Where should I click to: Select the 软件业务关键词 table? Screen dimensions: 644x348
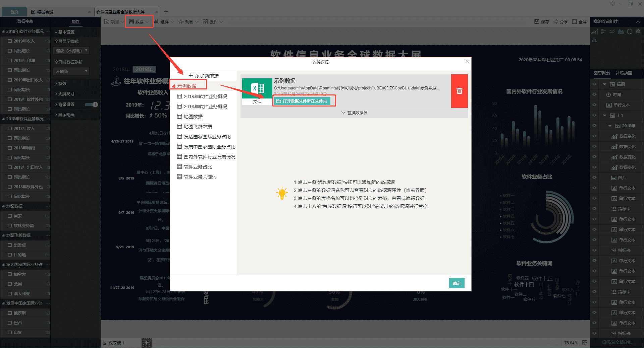click(x=197, y=177)
